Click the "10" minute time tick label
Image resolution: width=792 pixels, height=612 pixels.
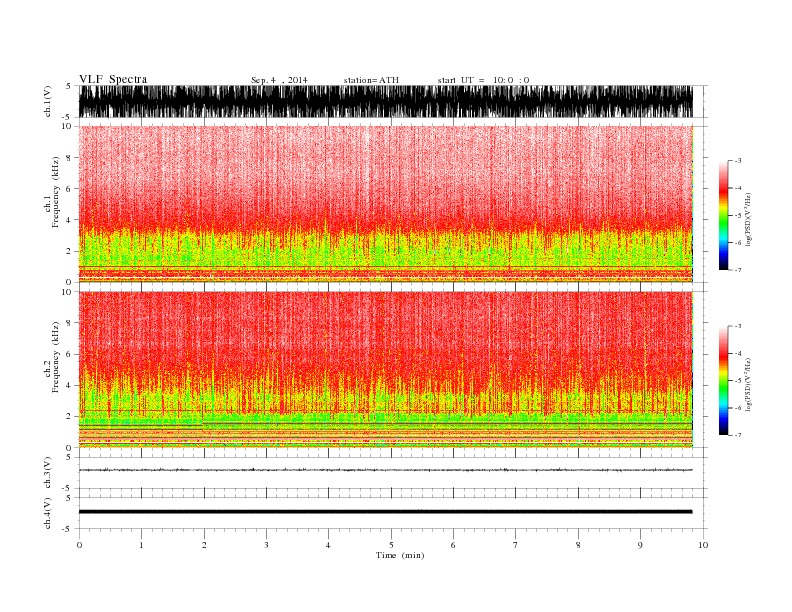(x=703, y=545)
